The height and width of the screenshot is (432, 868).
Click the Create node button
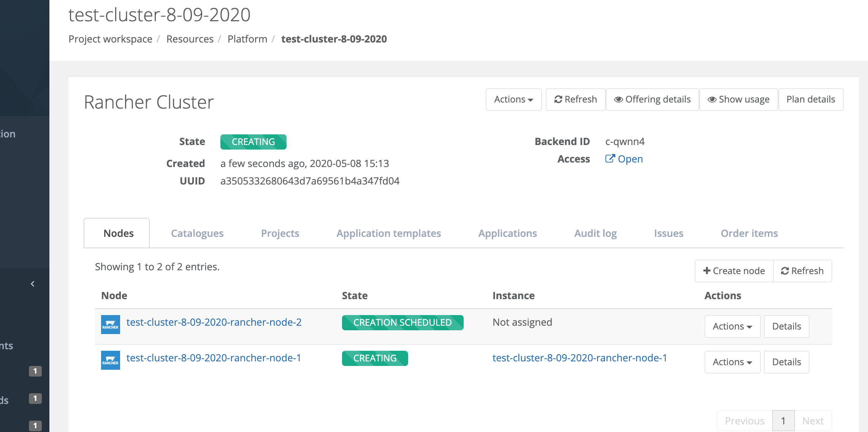pos(734,271)
